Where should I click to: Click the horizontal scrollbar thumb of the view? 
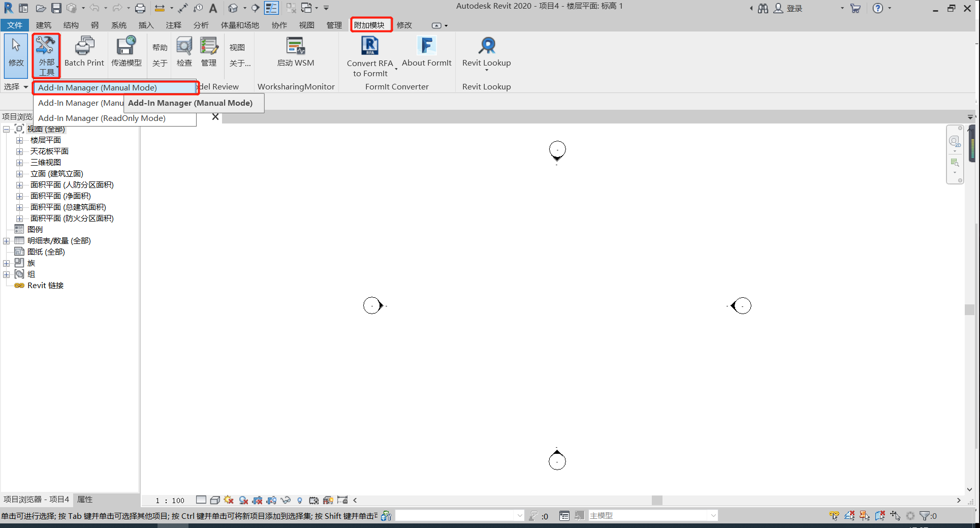tap(657, 500)
